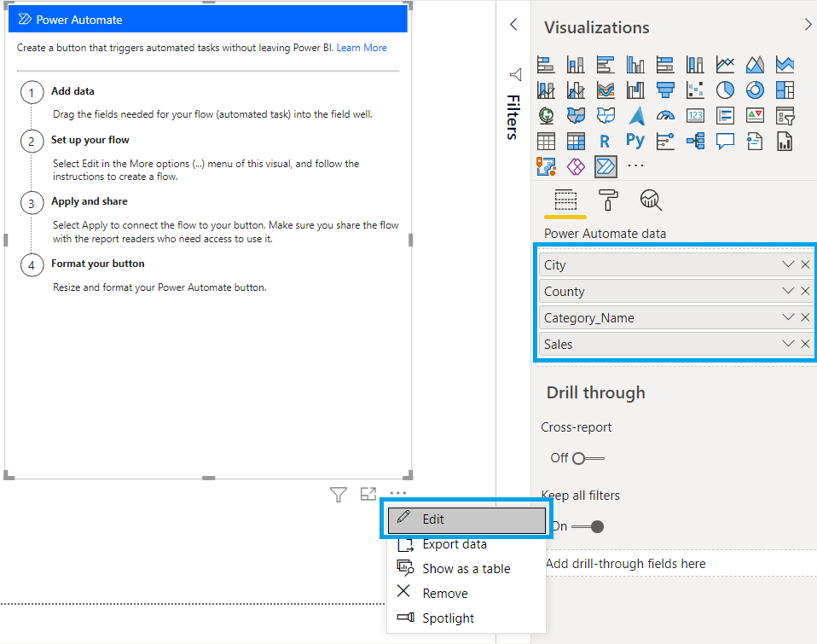Select the R script visual

tap(605, 141)
